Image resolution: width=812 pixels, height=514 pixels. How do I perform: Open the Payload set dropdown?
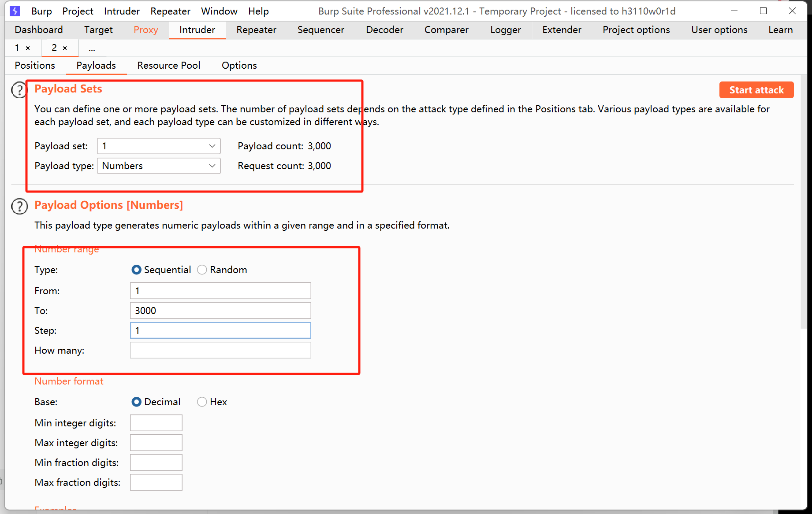(x=159, y=146)
